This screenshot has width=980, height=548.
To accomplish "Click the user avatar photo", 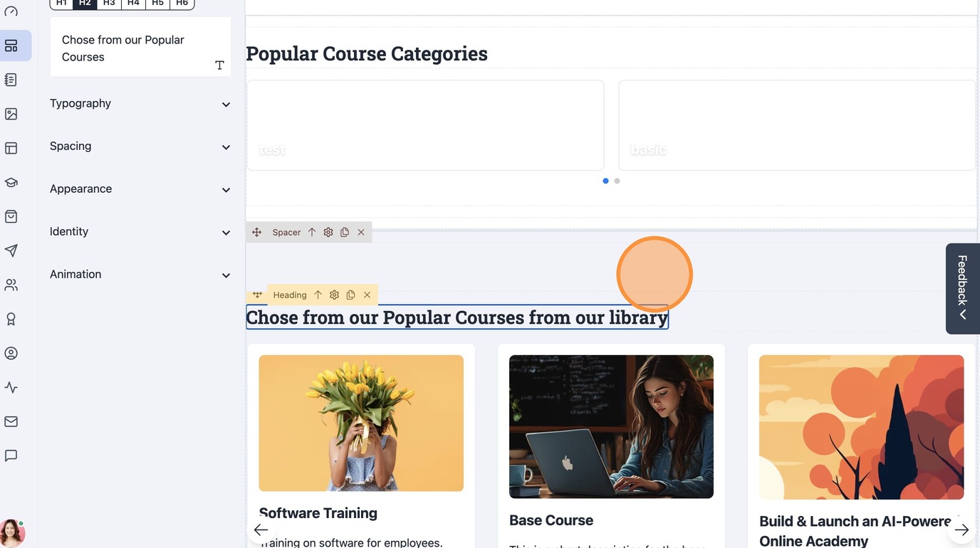I will (11, 533).
